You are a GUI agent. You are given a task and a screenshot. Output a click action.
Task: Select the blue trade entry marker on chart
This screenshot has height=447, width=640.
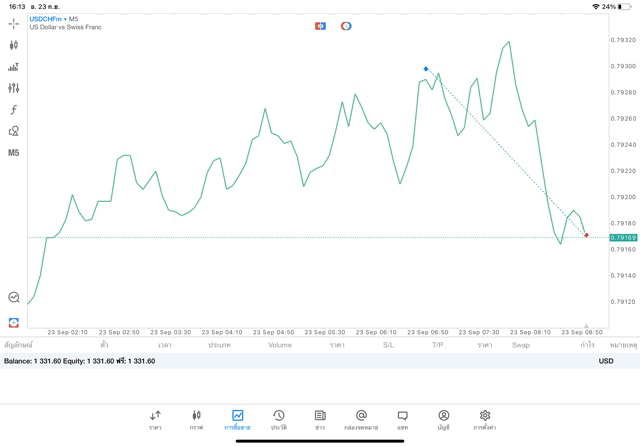click(x=426, y=69)
